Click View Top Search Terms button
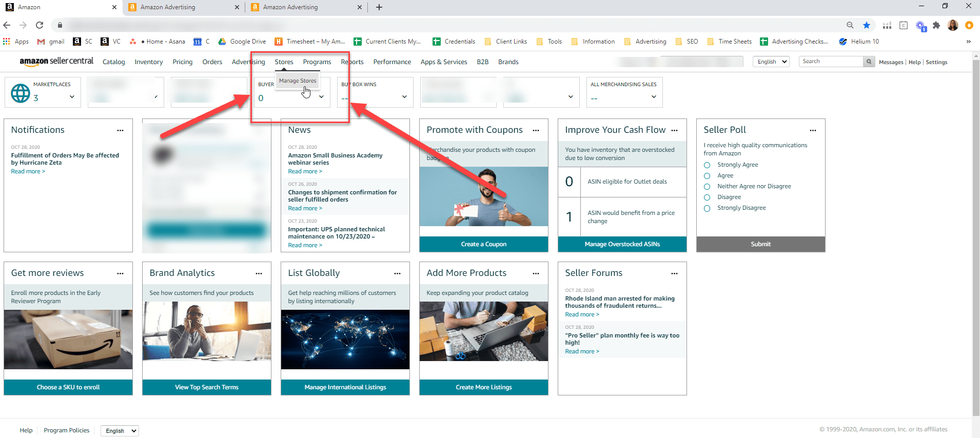This screenshot has height=438, width=980. pyautogui.click(x=207, y=387)
